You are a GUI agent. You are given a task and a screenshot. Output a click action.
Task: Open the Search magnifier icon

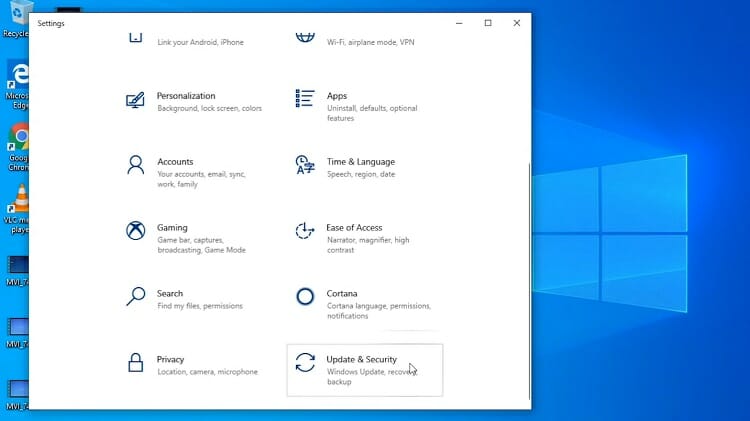135,296
